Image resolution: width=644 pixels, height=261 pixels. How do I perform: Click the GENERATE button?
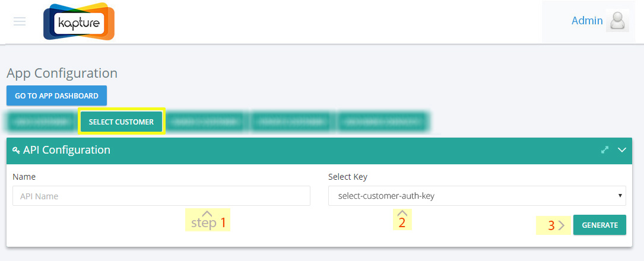point(599,225)
